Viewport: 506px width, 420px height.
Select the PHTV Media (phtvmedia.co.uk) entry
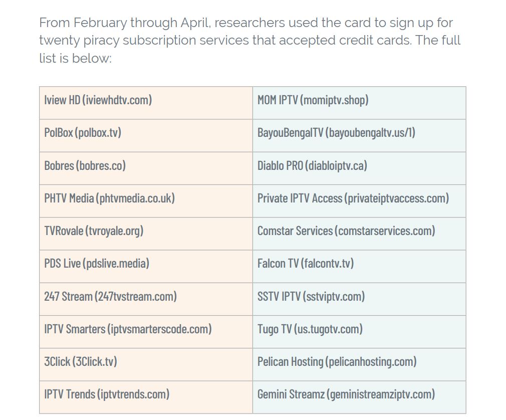coord(146,201)
